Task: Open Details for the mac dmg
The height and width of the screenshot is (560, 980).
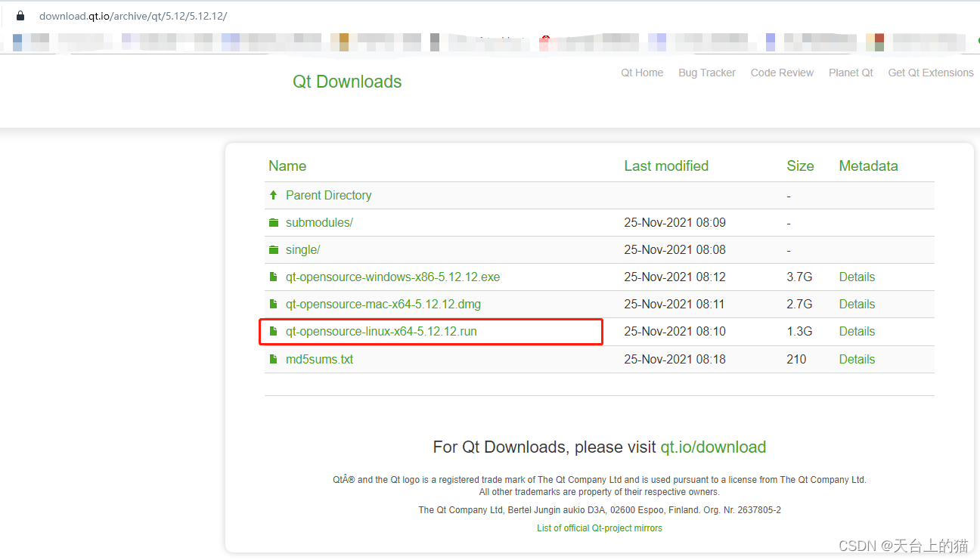Action: click(x=857, y=304)
